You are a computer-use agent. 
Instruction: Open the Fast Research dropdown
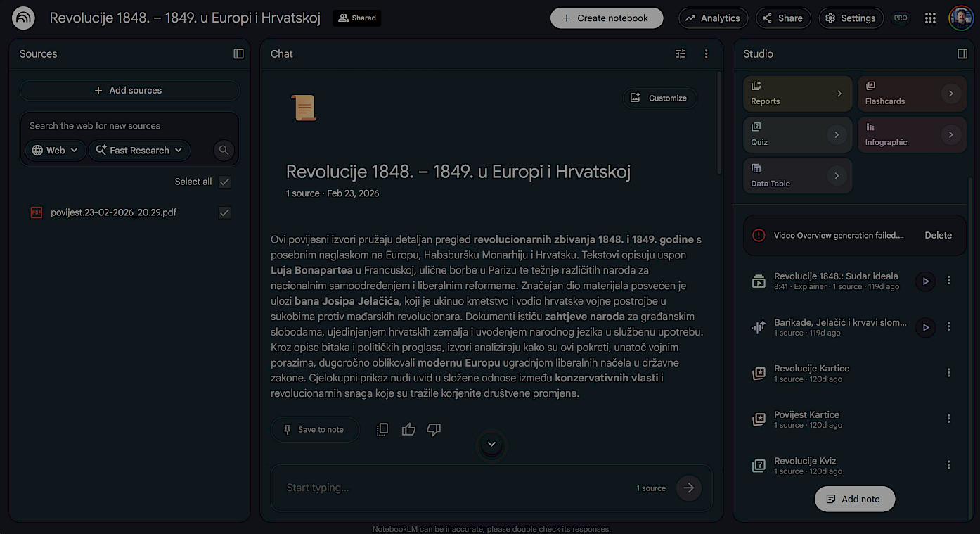click(x=139, y=150)
